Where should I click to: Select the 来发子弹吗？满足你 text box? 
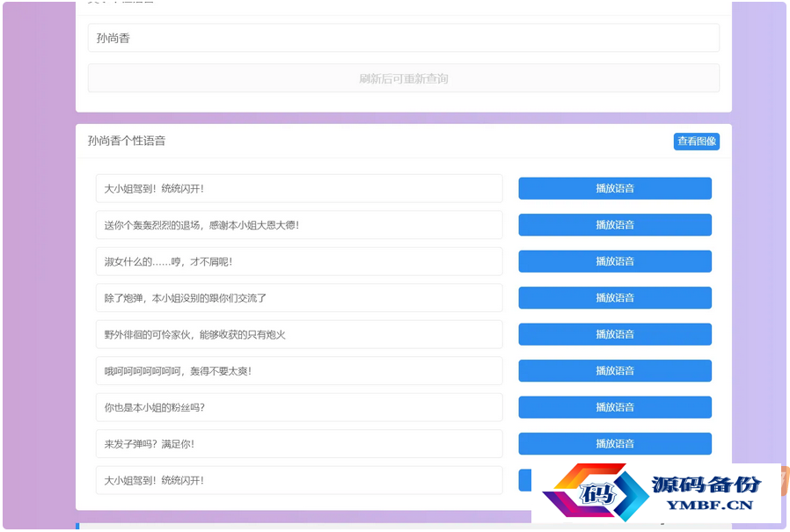[299, 444]
